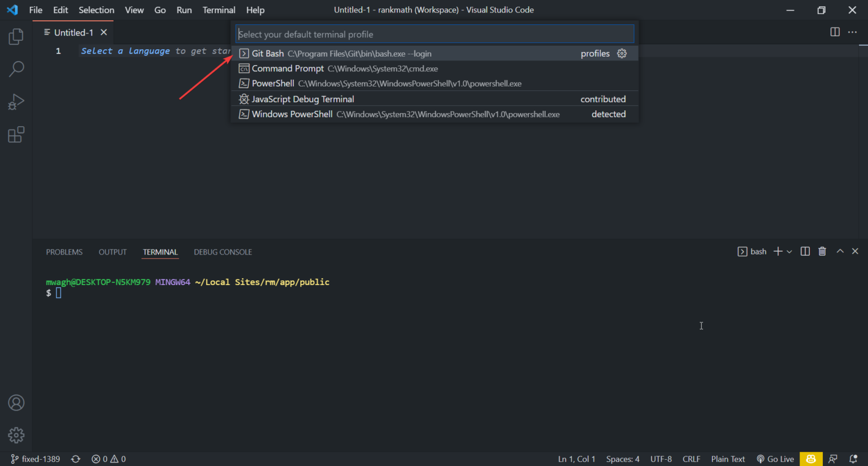Toggle the GitHub Copilot status bar item
Image resolution: width=868 pixels, height=466 pixels.
tap(811, 459)
